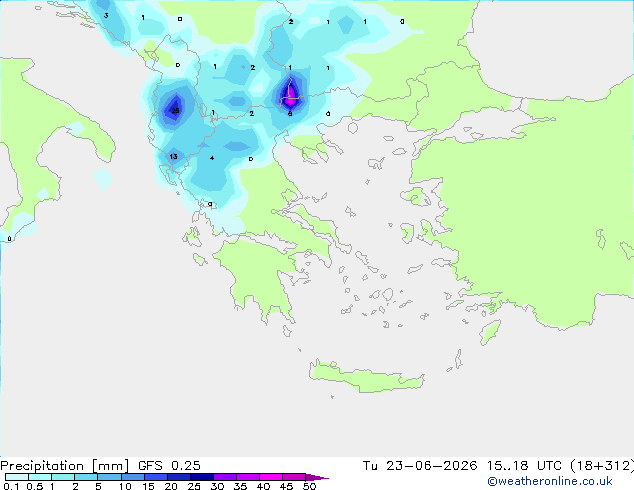Click the '4' precipitation value on the map
634x490 pixels.
(x=212, y=158)
